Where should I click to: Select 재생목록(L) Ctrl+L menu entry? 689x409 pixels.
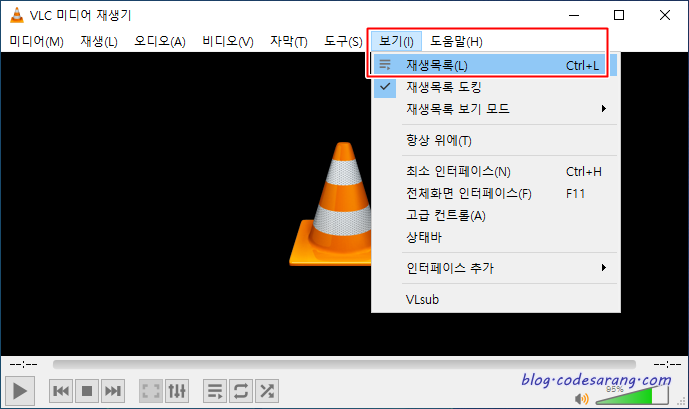tap(496, 65)
